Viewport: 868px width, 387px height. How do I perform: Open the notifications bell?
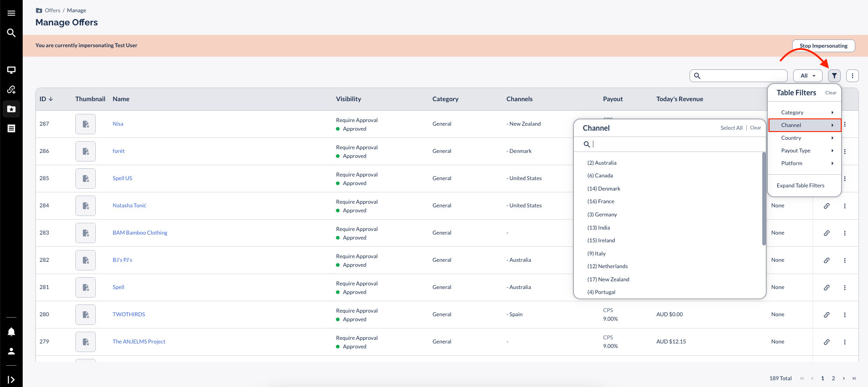[11, 332]
